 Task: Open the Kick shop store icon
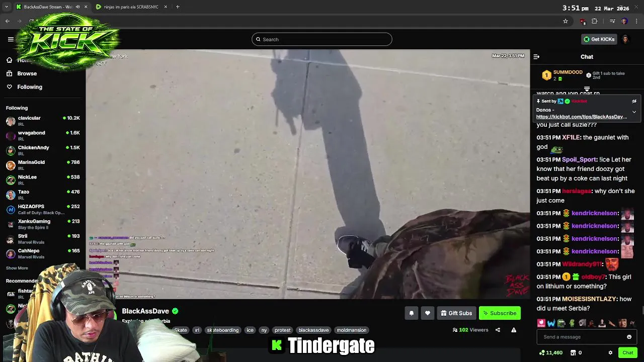573,353
